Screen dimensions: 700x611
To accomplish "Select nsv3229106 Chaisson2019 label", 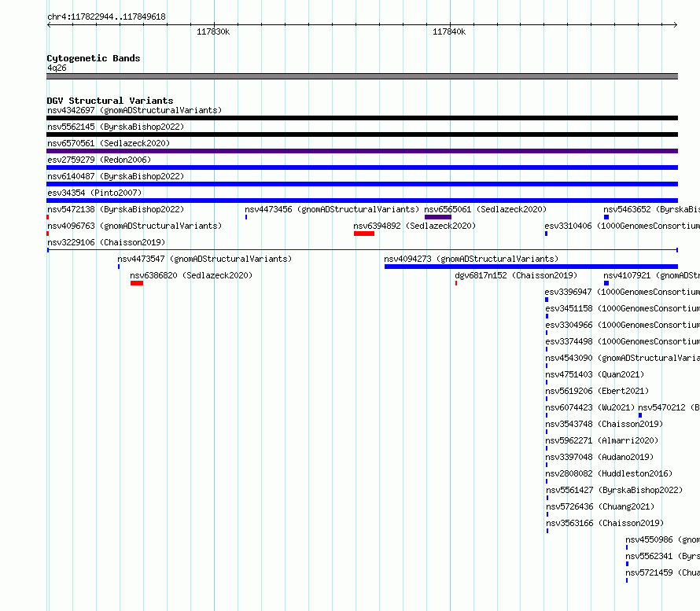I will pos(106,242).
